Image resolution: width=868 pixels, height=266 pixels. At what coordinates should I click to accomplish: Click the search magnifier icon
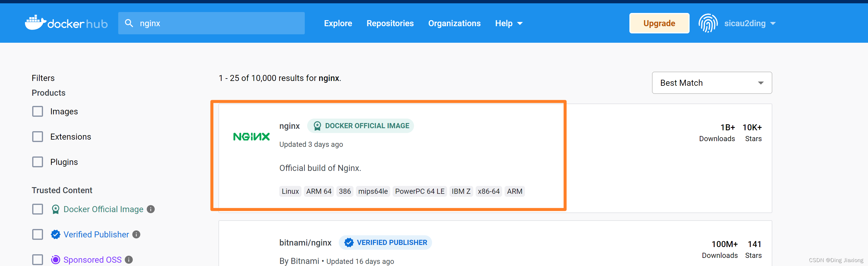pyautogui.click(x=129, y=23)
